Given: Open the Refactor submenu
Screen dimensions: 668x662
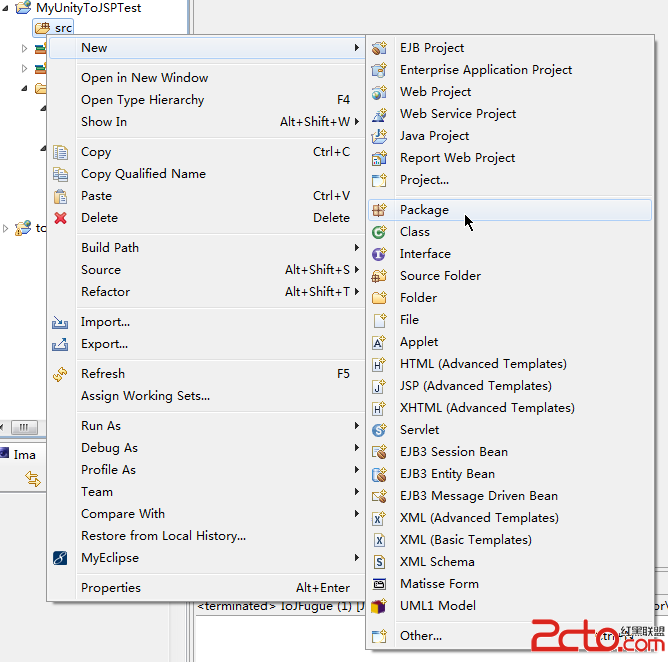Looking at the screenshot, I should coord(207,292).
